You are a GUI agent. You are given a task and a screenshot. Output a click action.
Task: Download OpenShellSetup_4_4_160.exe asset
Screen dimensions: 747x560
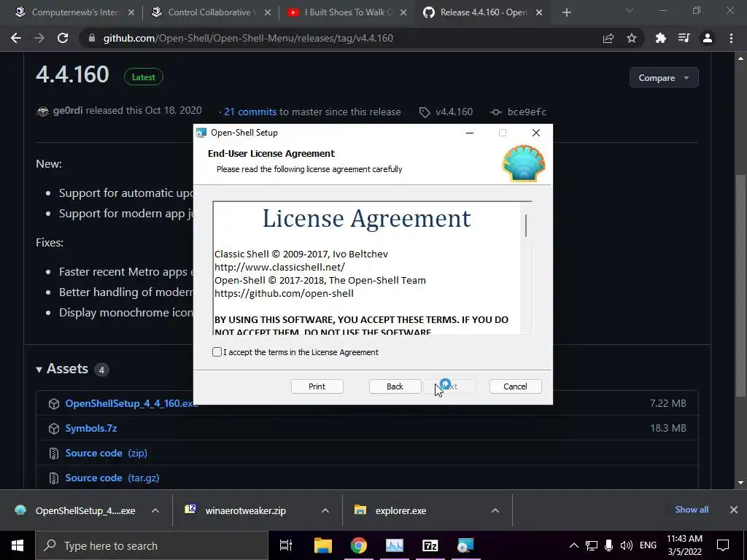click(x=131, y=403)
